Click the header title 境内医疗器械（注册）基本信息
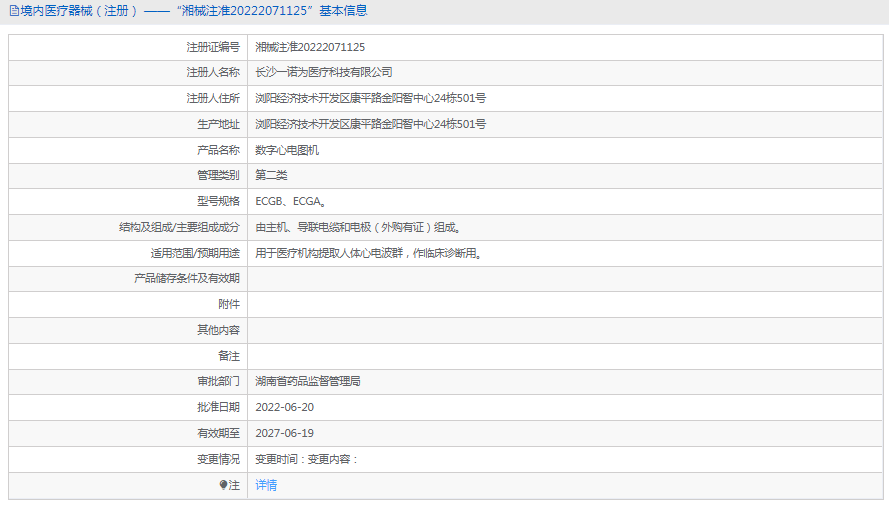 194,11
